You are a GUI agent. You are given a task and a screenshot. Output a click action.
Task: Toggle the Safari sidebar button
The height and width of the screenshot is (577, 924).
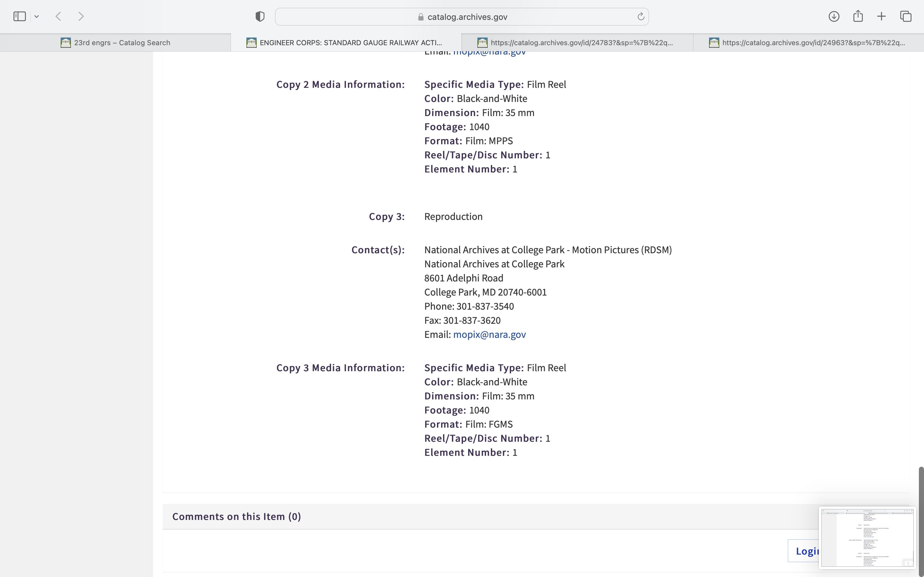[20, 16]
